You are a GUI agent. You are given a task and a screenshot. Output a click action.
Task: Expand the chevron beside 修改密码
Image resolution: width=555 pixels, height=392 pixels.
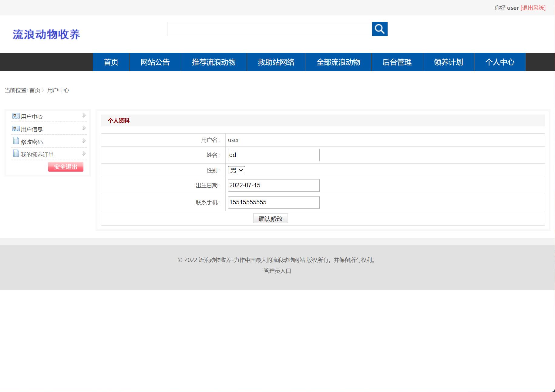(84, 140)
